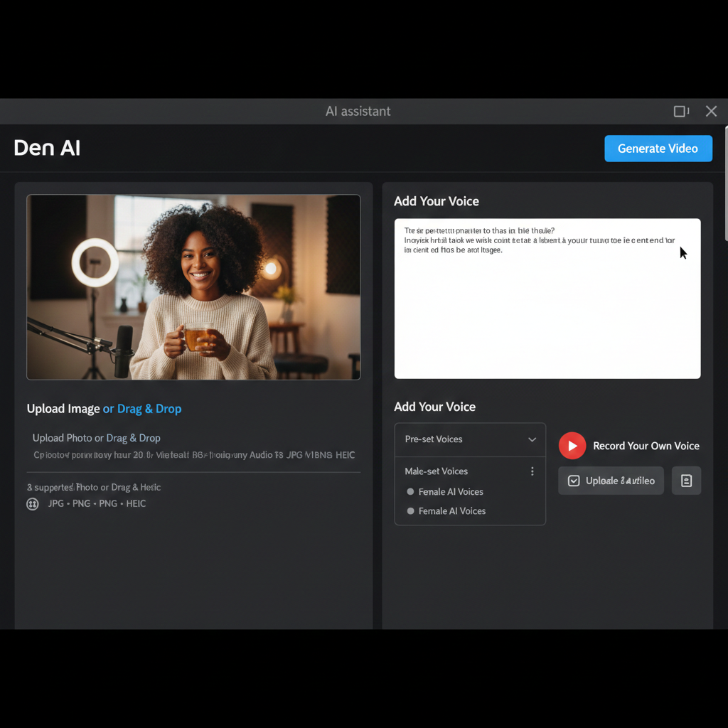Viewport: 728px width, 728px height.
Task: Click the circular file-format icon near JPG list
Action: pyautogui.click(x=32, y=504)
